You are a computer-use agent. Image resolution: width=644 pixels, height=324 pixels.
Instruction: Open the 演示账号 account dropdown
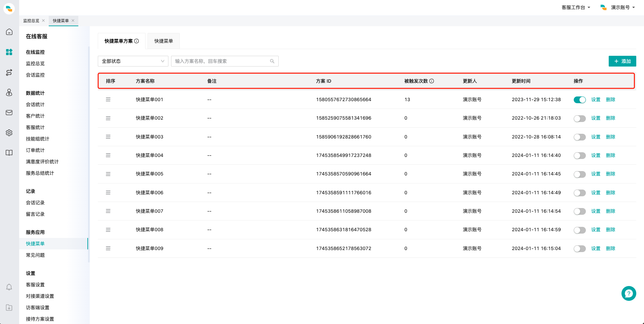618,7
